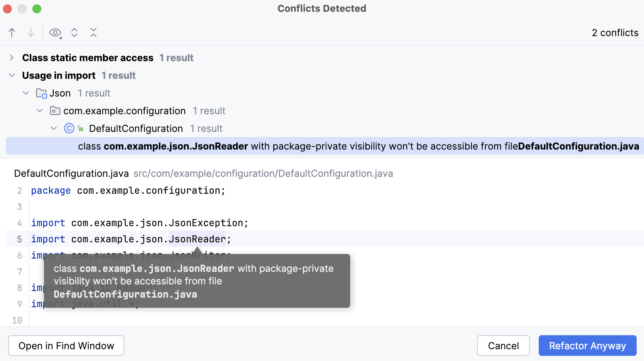Navigate to previous conflict using up arrow
This screenshot has width=644, height=361.
[11, 32]
